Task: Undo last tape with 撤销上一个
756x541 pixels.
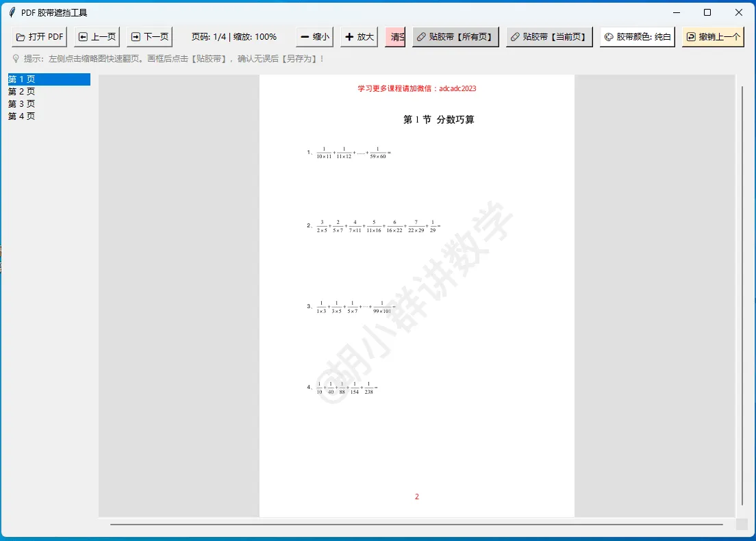Action: click(x=713, y=37)
